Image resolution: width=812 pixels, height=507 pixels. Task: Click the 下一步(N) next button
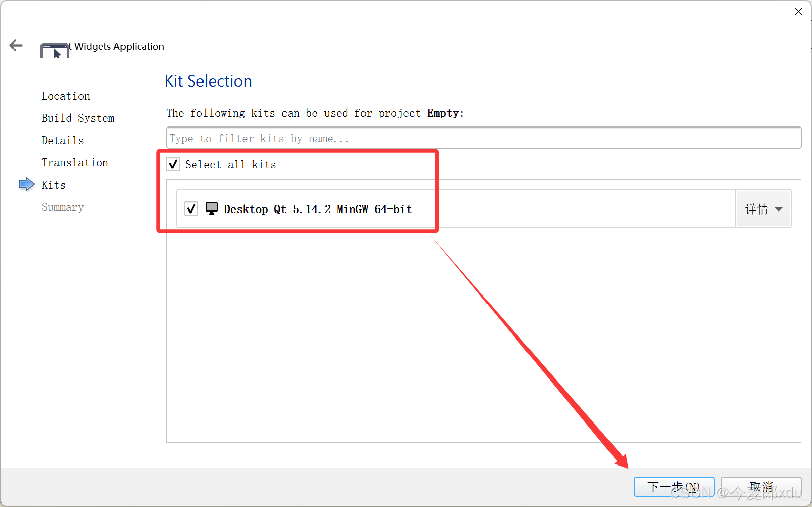pos(674,487)
